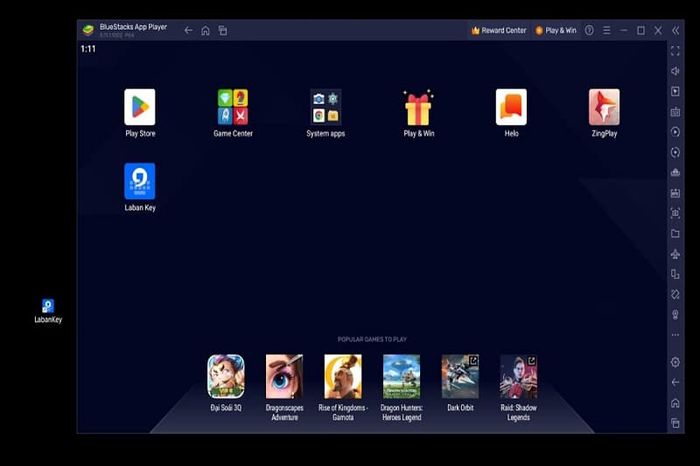Collapse the side toolbar with double chevron
The height and width of the screenshot is (466, 700).
[675, 30]
